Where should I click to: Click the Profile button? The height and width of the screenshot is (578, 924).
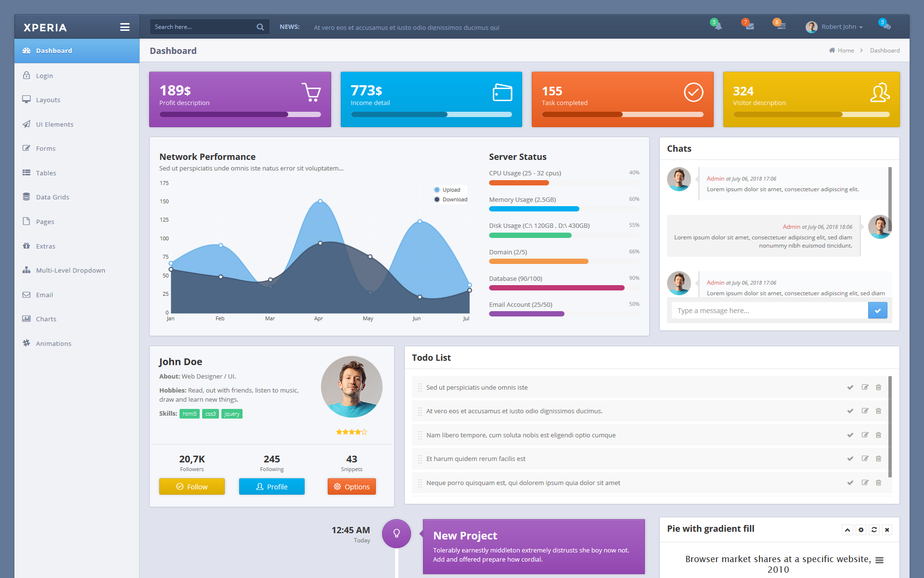[x=272, y=486]
